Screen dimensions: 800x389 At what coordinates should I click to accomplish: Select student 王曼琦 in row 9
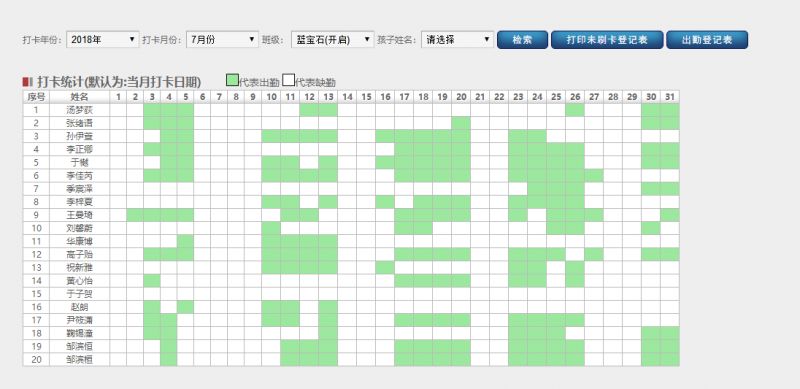(80, 215)
